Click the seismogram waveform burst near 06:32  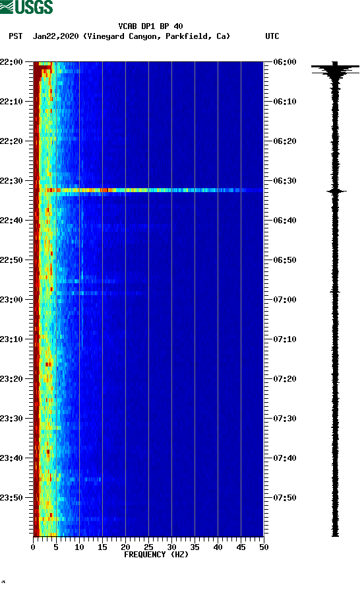tap(336, 191)
